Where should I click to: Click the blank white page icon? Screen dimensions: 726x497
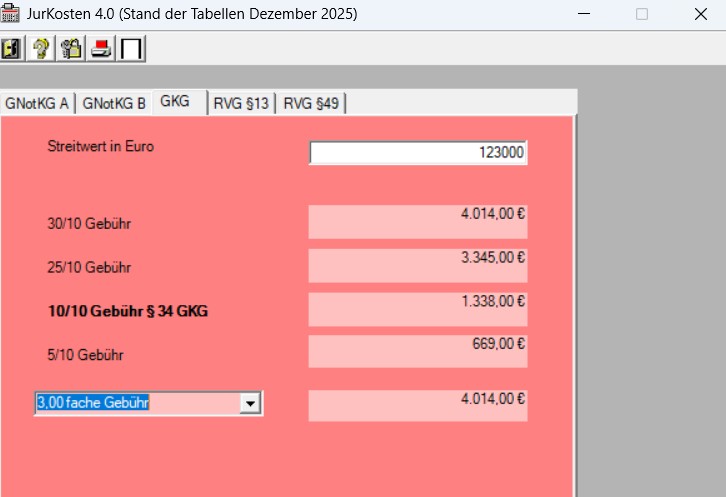click(x=132, y=49)
